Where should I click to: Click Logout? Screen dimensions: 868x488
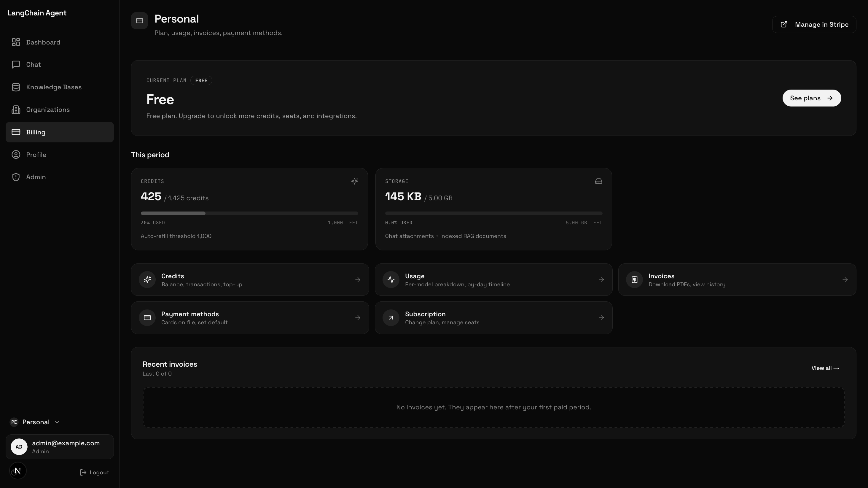[x=94, y=473]
